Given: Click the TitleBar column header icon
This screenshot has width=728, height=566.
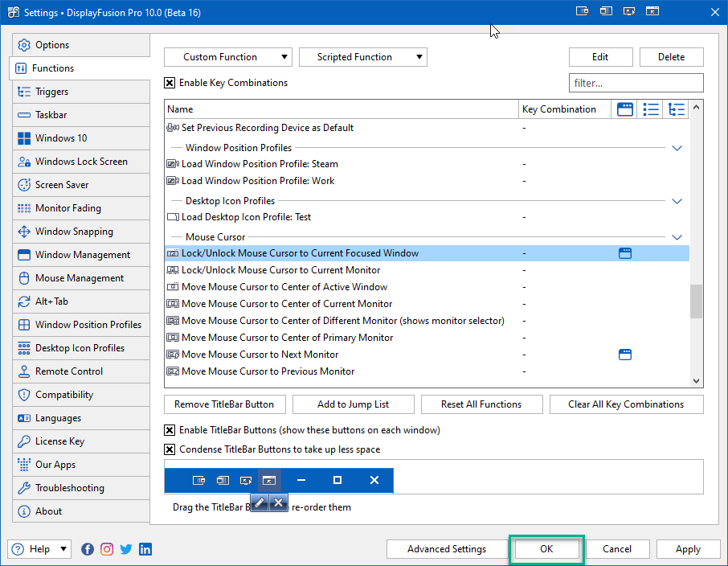Looking at the screenshot, I should [625, 109].
